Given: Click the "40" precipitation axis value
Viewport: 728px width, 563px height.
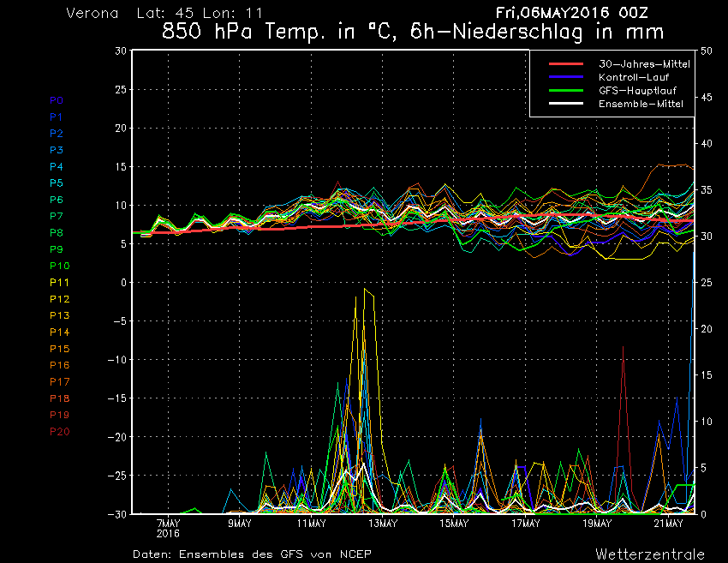Looking at the screenshot, I should point(707,144).
